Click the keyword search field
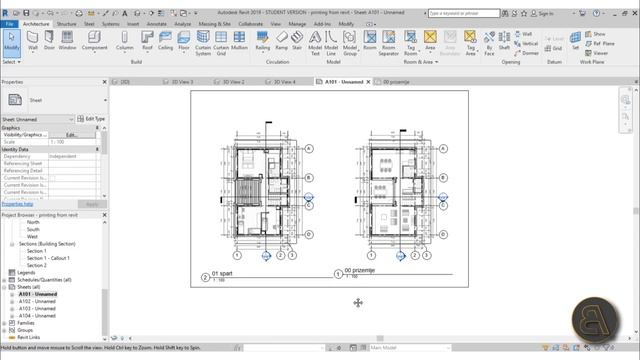 click(464, 13)
